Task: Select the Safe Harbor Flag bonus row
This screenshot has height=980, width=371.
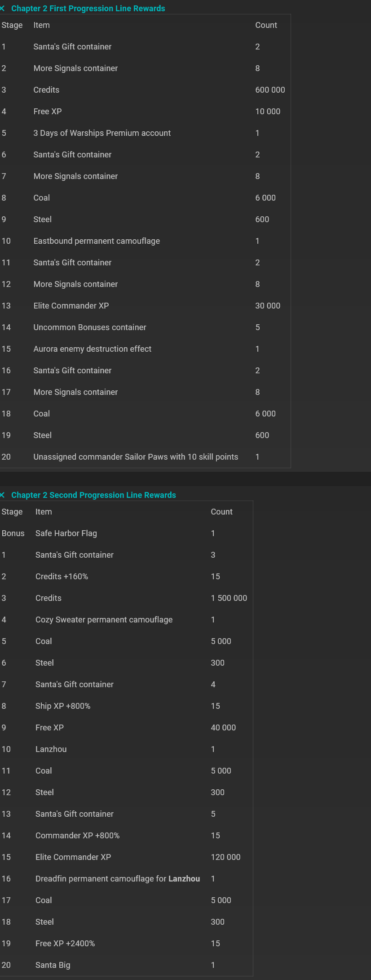Action: [66, 533]
